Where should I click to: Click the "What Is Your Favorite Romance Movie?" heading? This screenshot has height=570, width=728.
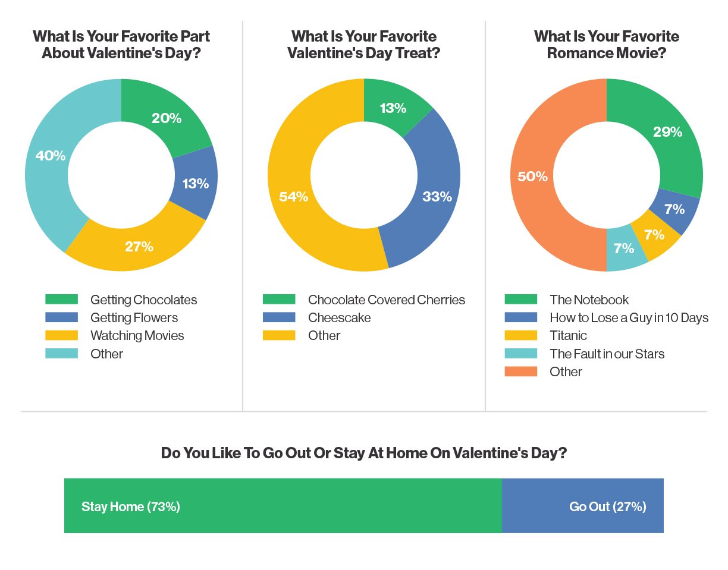tap(606, 45)
